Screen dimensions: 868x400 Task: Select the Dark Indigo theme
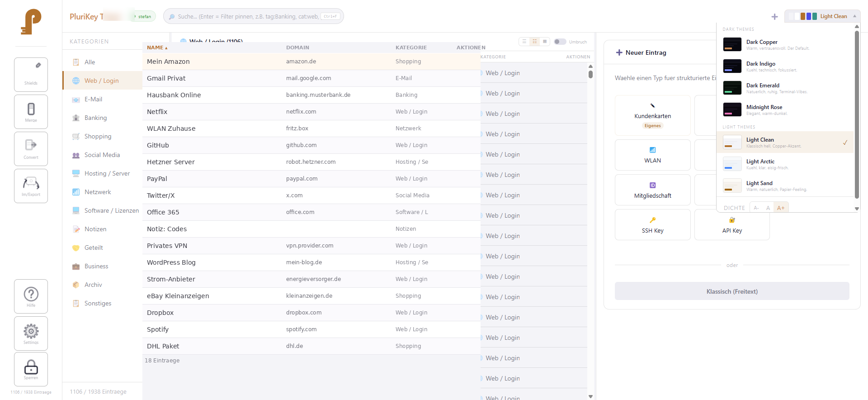coord(785,66)
